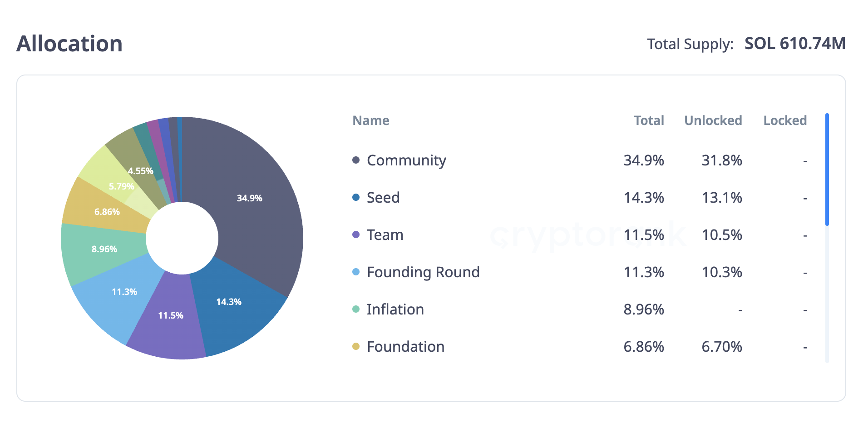The image size is (868, 429).
Task: Click the Community 34.9% pie slice
Action: (x=250, y=198)
